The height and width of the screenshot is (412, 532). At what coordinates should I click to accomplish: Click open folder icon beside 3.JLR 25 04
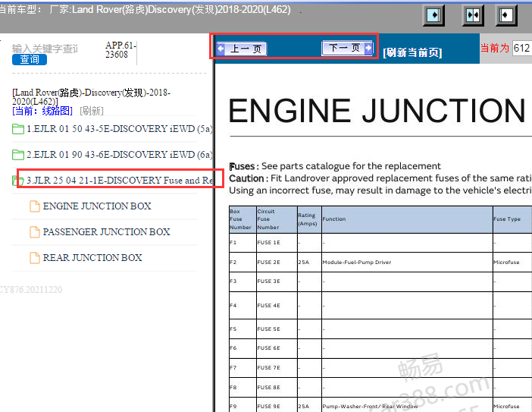point(18,181)
